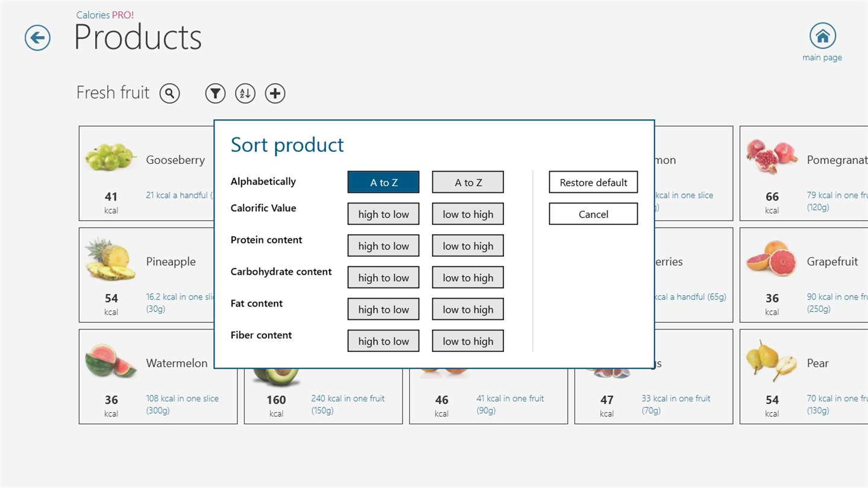
Task: Open the search magnifier icon
Action: pos(170,93)
